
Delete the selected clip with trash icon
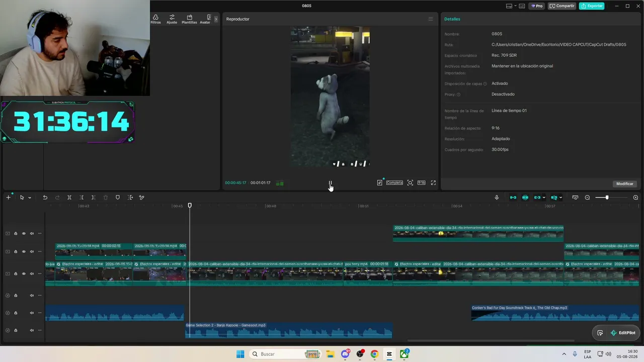click(x=106, y=198)
